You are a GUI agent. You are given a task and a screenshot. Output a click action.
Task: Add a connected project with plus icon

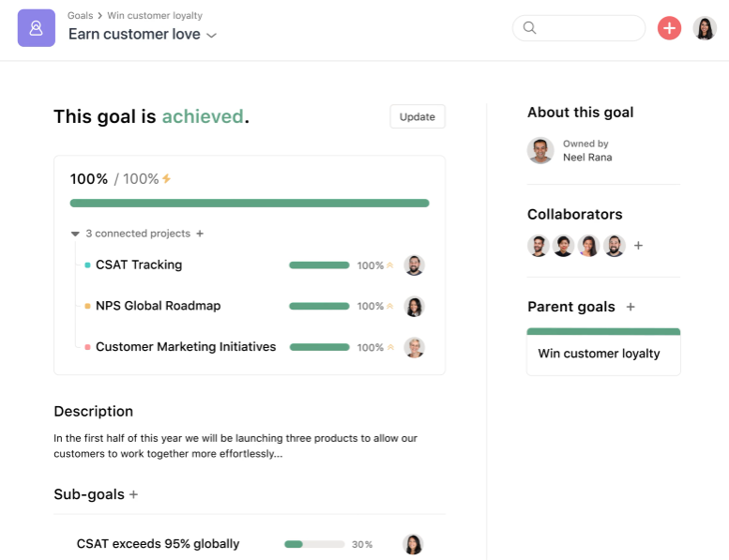(x=200, y=234)
